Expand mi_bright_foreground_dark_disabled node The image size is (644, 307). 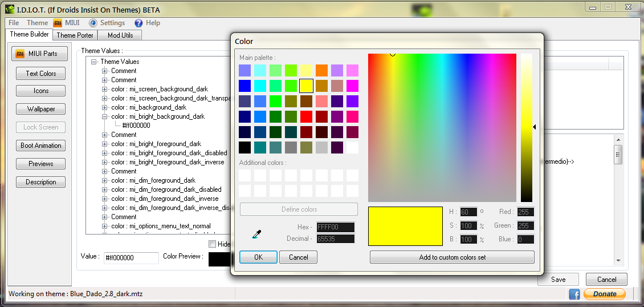tap(104, 153)
